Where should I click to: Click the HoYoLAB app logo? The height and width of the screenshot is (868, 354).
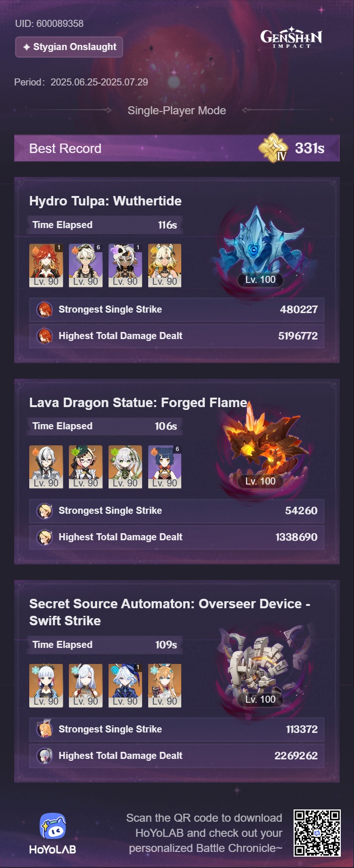(52, 826)
